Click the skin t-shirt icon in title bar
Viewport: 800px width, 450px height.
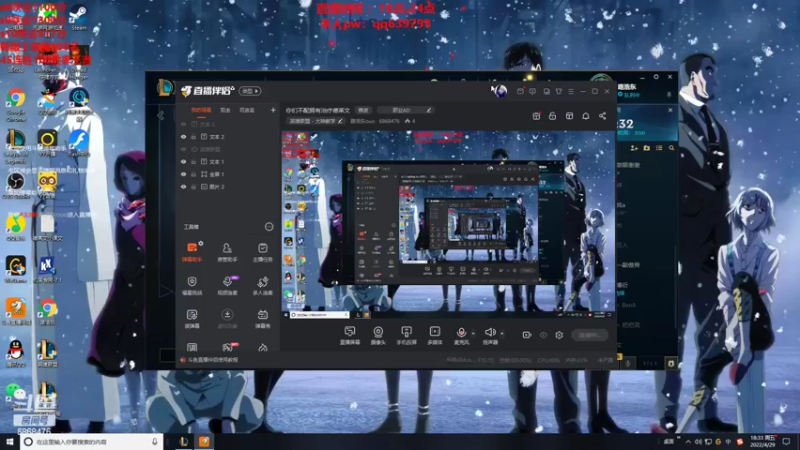point(559,91)
